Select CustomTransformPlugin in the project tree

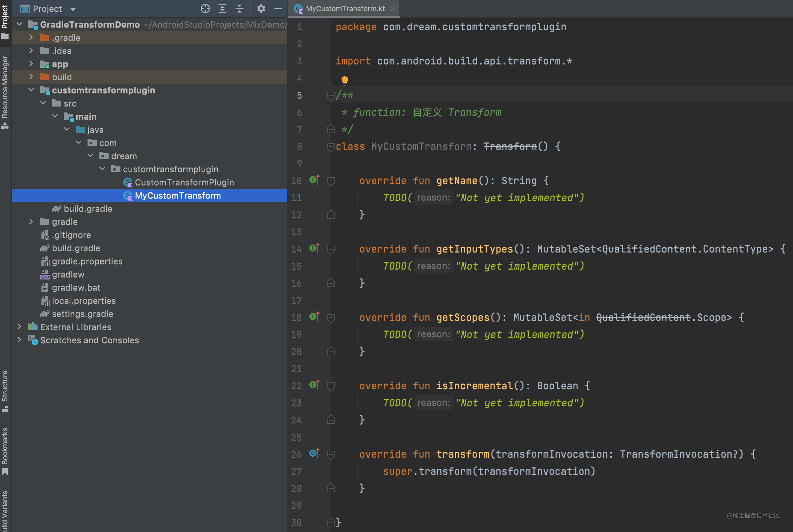coord(184,182)
